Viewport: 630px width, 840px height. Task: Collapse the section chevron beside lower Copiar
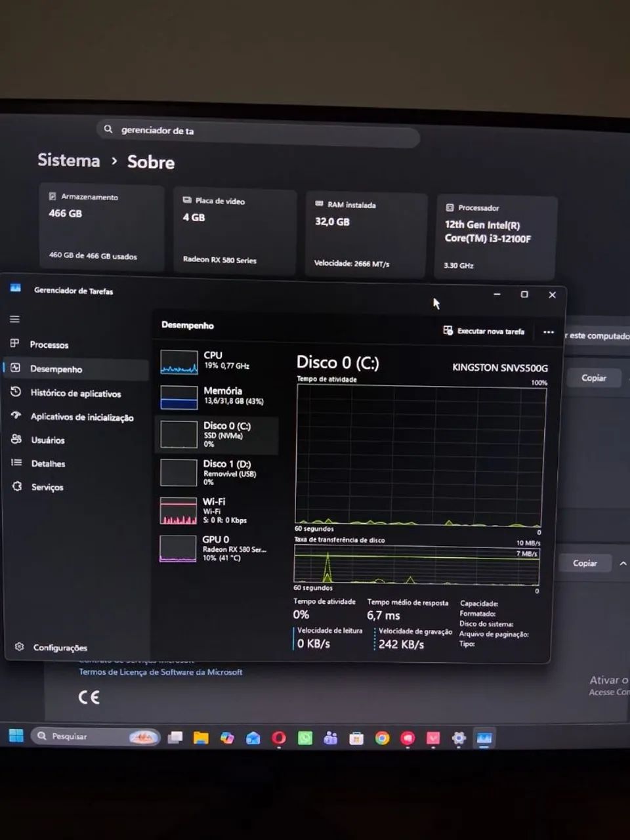click(623, 563)
